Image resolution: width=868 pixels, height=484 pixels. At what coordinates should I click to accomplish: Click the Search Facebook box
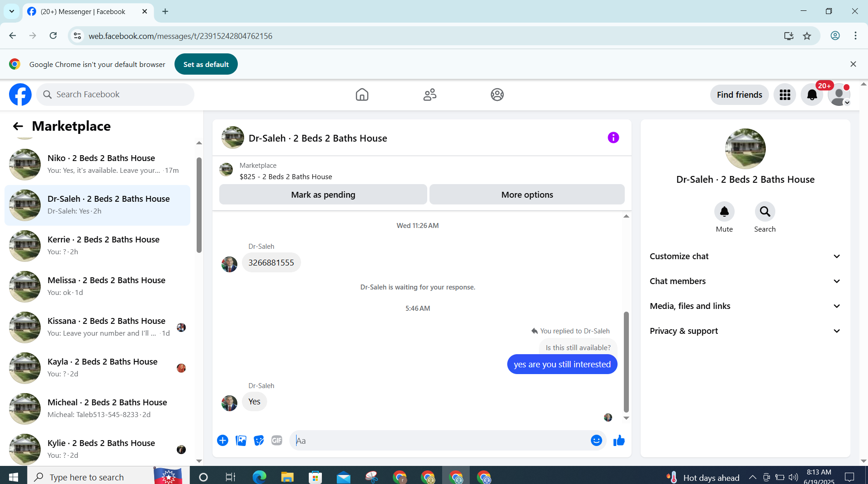pos(115,95)
